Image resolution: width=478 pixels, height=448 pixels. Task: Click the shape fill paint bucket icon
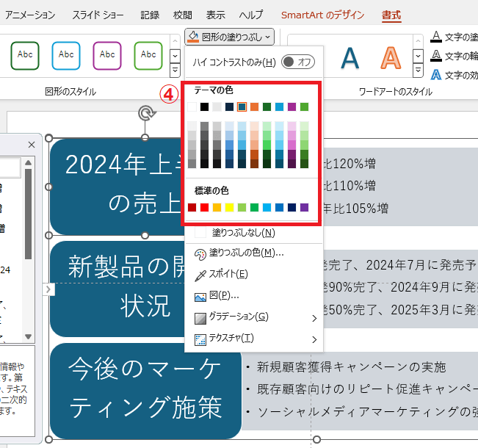tap(194, 37)
